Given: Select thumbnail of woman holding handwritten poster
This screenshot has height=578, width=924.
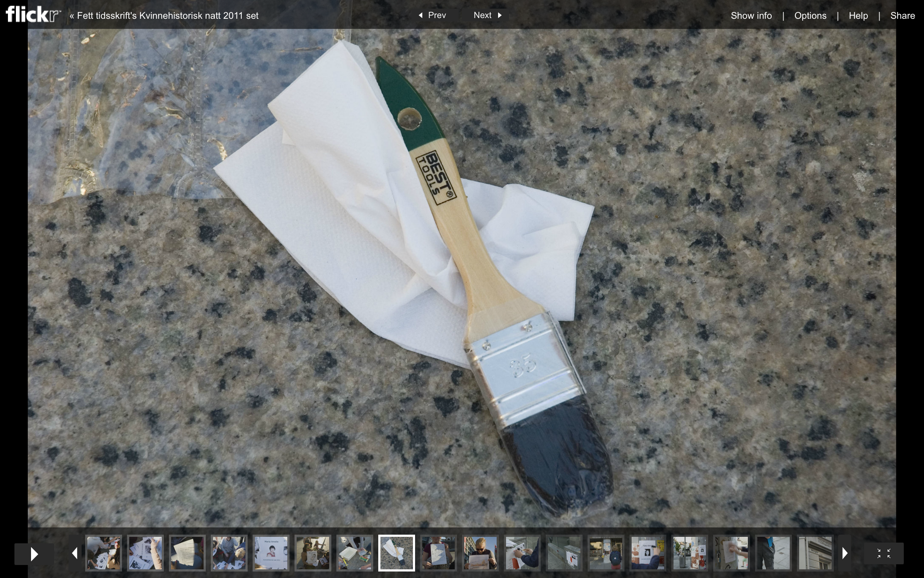Looking at the screenshot, I should coord(438,553).
